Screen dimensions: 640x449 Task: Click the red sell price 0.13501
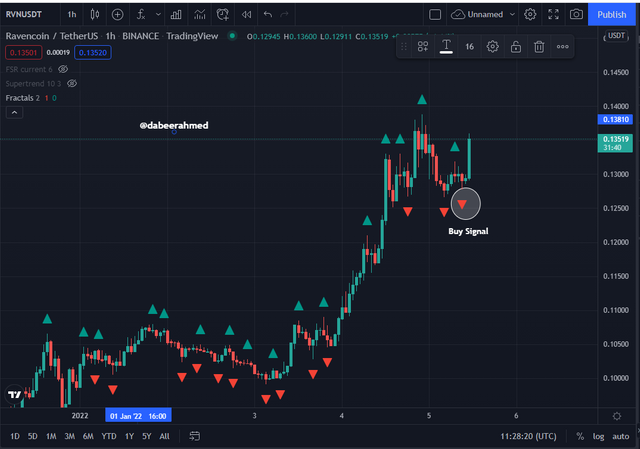(23, 53)
